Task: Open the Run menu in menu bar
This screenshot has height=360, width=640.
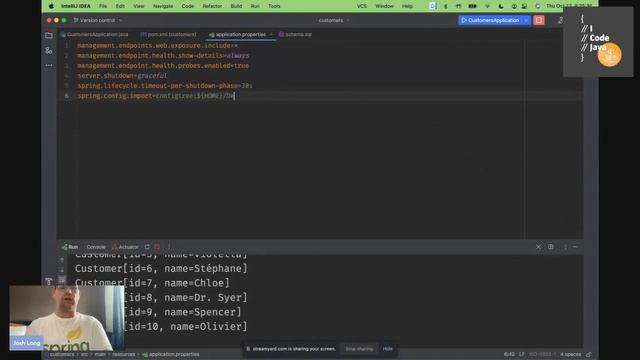Action: 255,6
